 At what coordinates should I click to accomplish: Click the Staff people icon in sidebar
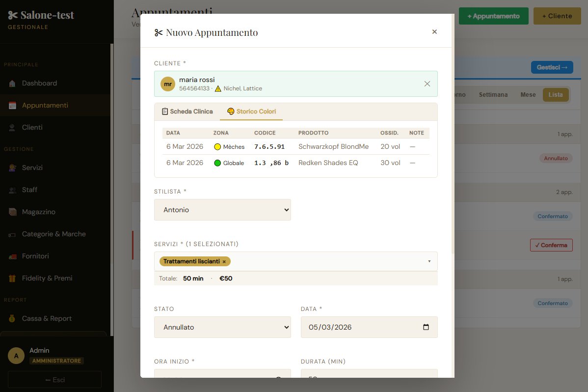pyautogui.click(x=12, y=190)
